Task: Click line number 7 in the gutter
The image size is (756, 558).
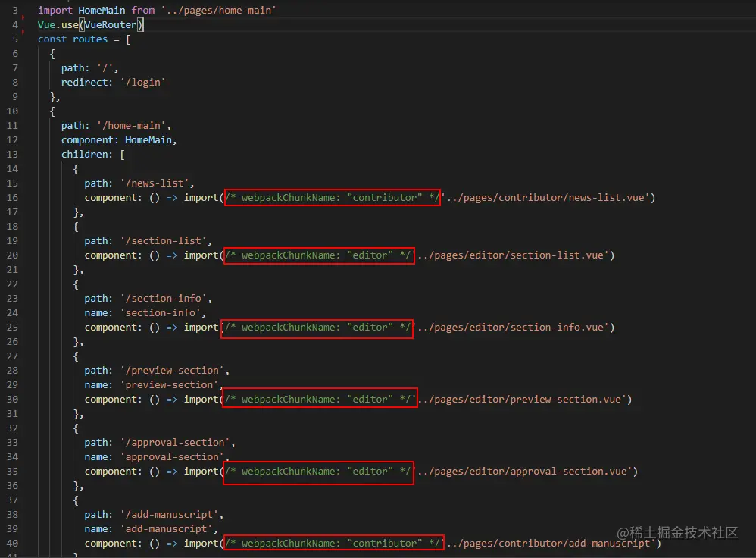Action: (x=15, y=68)
